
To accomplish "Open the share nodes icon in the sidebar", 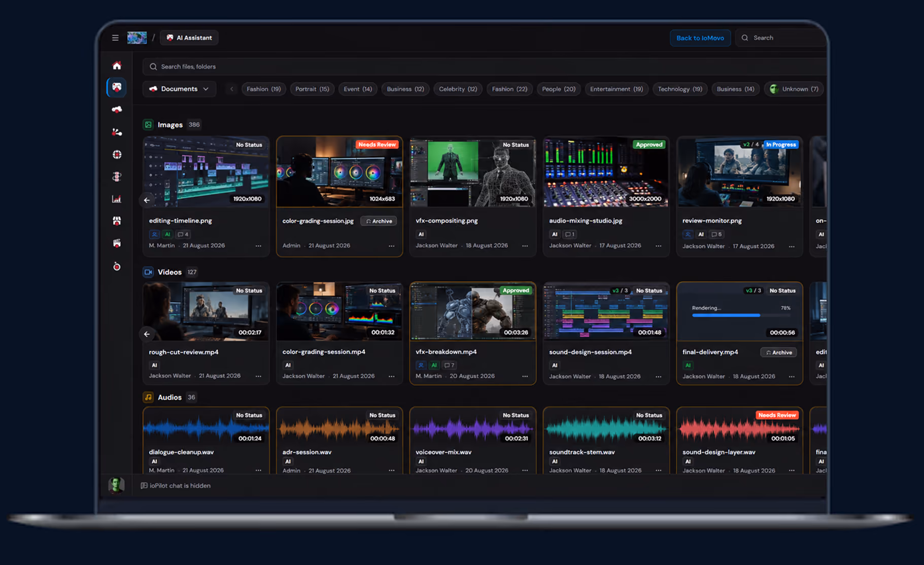I will click(x=117, y=132).
